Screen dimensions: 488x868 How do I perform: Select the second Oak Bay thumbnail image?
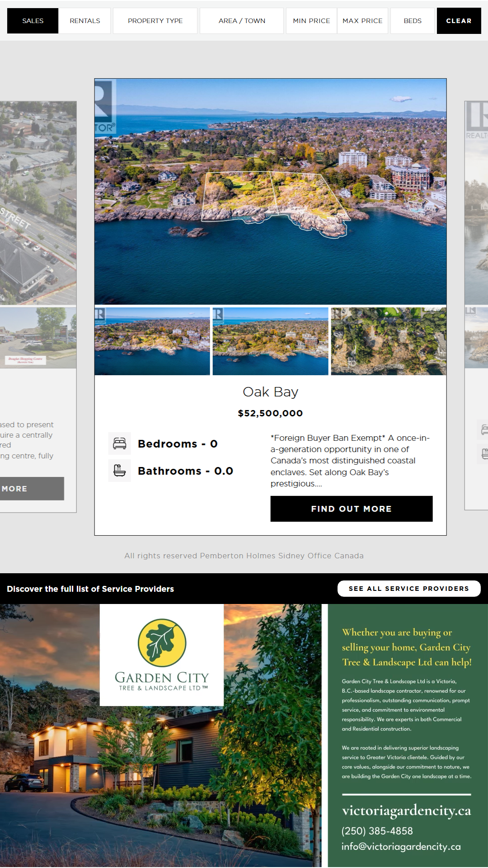click(x=270, y=341)
